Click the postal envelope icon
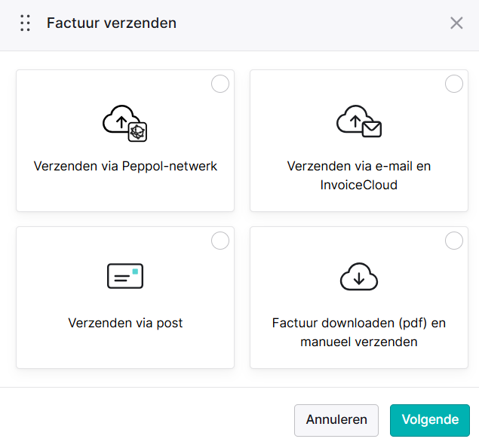The width and height of the screenshot is (479, 448). (125, 276)
